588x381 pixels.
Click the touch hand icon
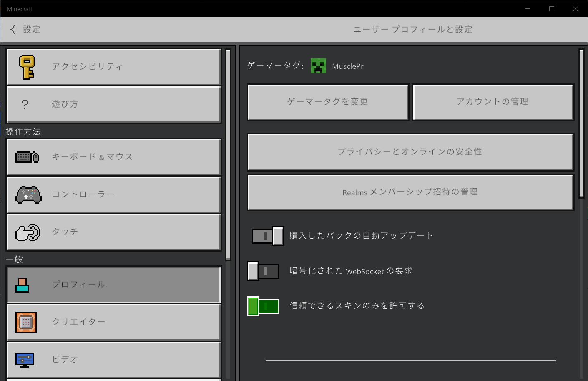point(28,232)
